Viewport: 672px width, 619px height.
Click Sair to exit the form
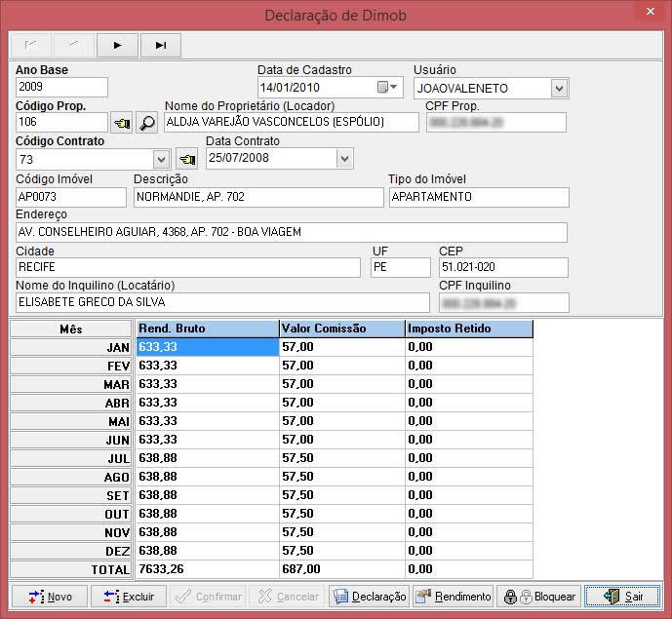pos(622,597)
